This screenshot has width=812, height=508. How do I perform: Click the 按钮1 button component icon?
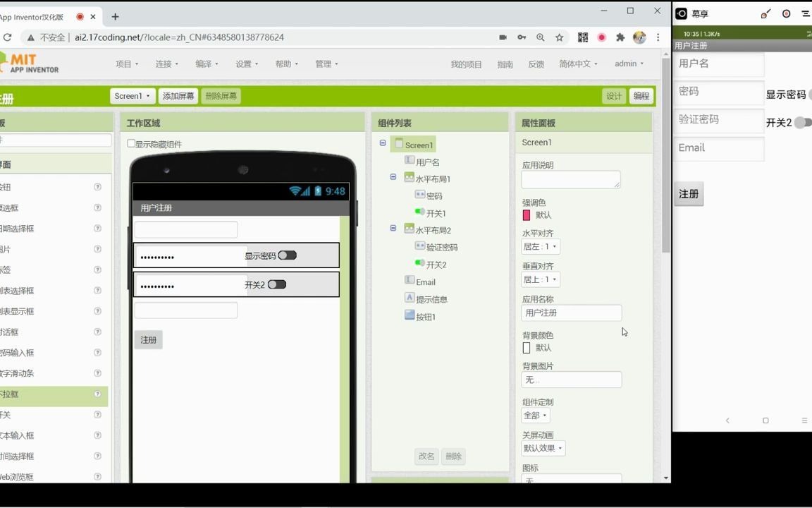click(x=410, y=315)
